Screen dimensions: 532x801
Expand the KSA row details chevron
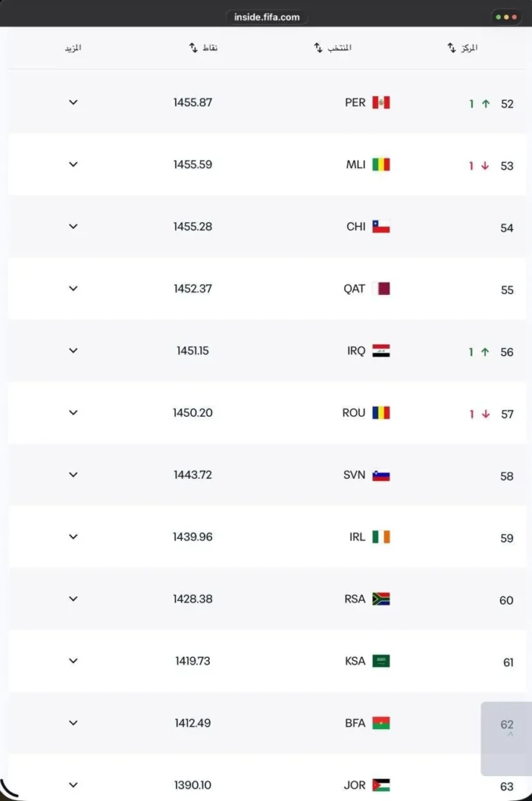tap(73, 660)
